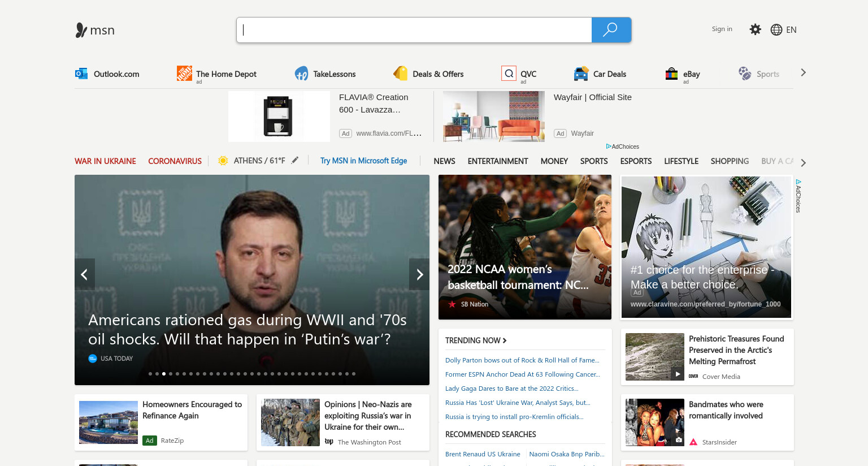Open FLAVIA Creation 600 coffee machine ad
The image size is (868, 466).
point(325,116)
